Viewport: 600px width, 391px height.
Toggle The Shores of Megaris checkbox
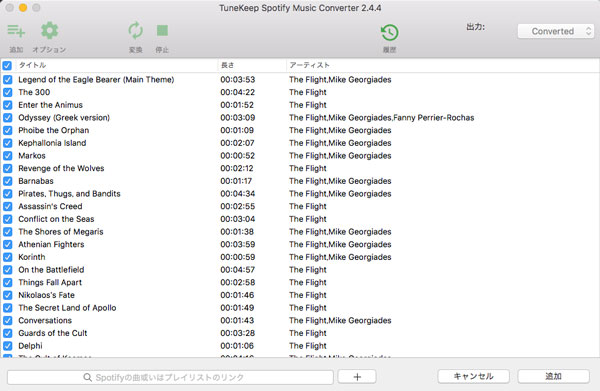[8, 231]
